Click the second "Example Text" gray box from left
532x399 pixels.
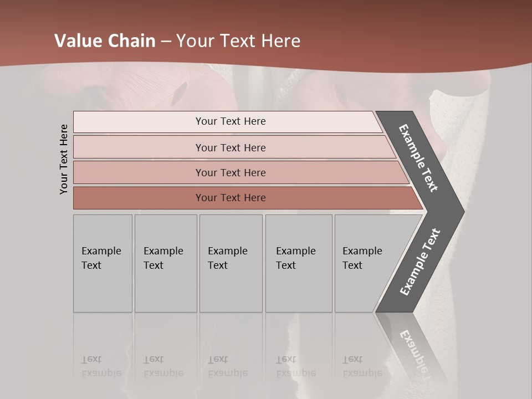(166, 263)
